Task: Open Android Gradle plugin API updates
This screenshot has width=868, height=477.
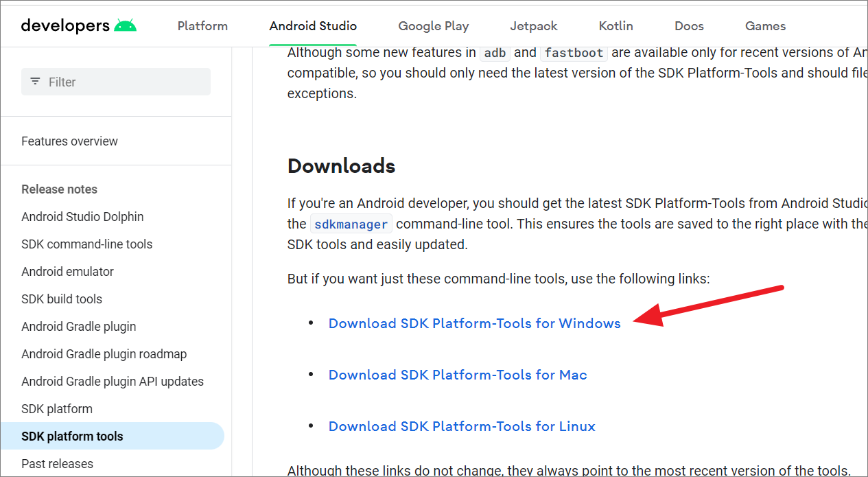Action: [x=113, y=382]
